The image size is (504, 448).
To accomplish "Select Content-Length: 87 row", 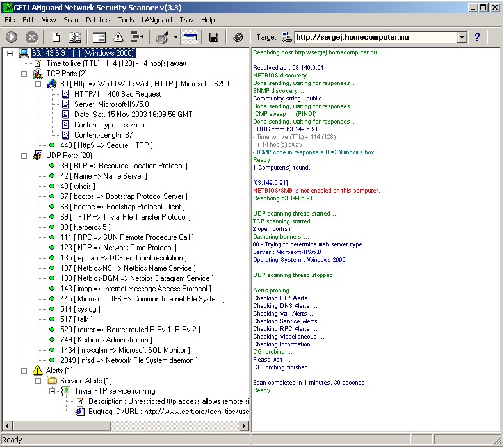I will point(104,135).
